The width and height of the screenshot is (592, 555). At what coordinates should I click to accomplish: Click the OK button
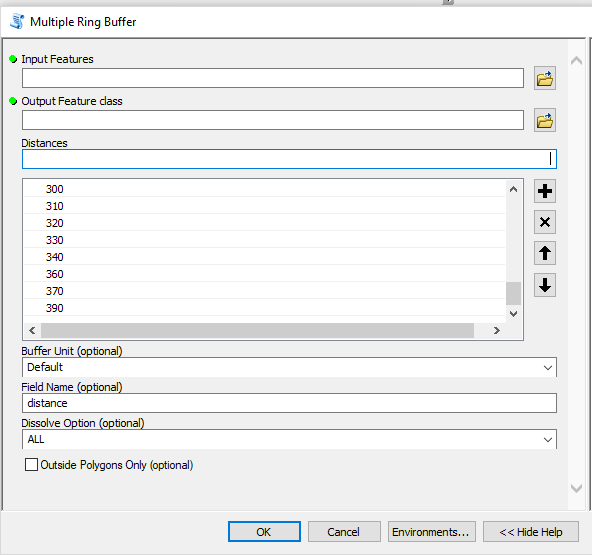click(x=264, y=532)
